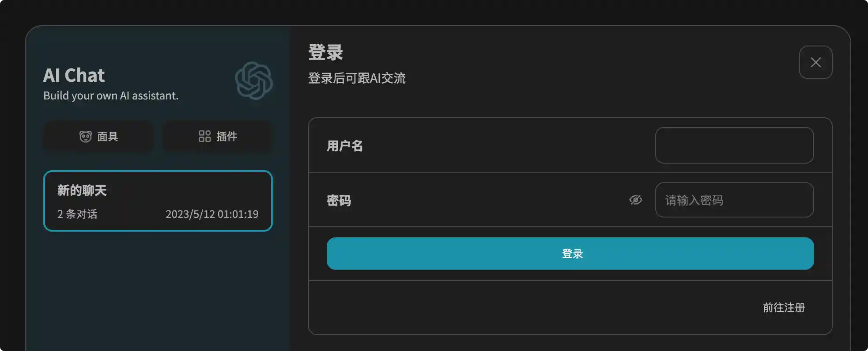Select the 新的聊天 conversation
This screenshot has width=868, height=351.
pos(158,201)
